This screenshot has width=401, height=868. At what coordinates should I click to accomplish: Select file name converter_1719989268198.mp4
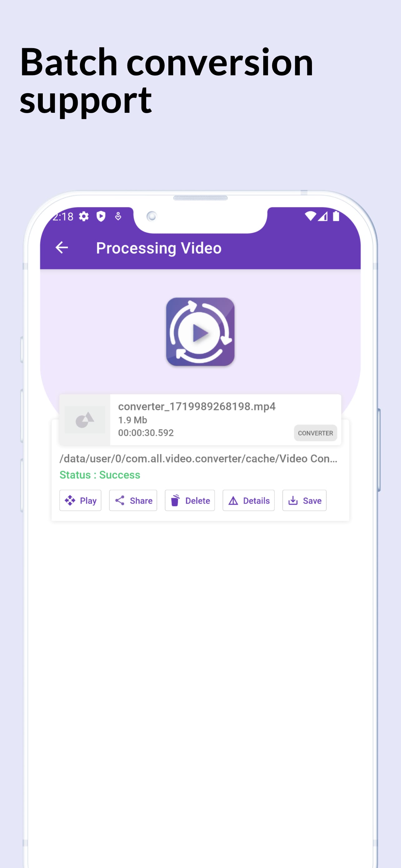pos(197,407)
